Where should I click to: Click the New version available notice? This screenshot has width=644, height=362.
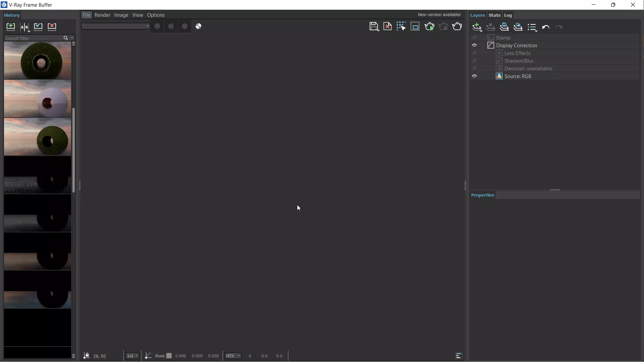click(439, 14)
